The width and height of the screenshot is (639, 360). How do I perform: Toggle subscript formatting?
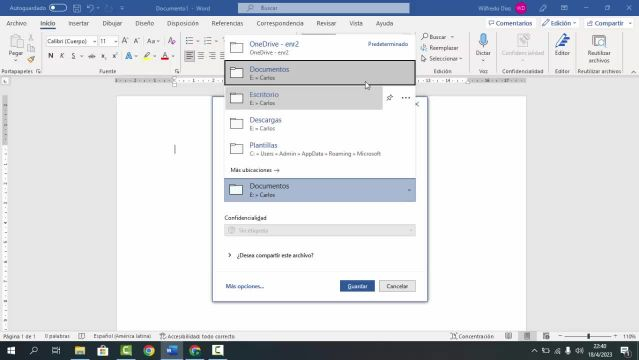click(x=104, y=56)
